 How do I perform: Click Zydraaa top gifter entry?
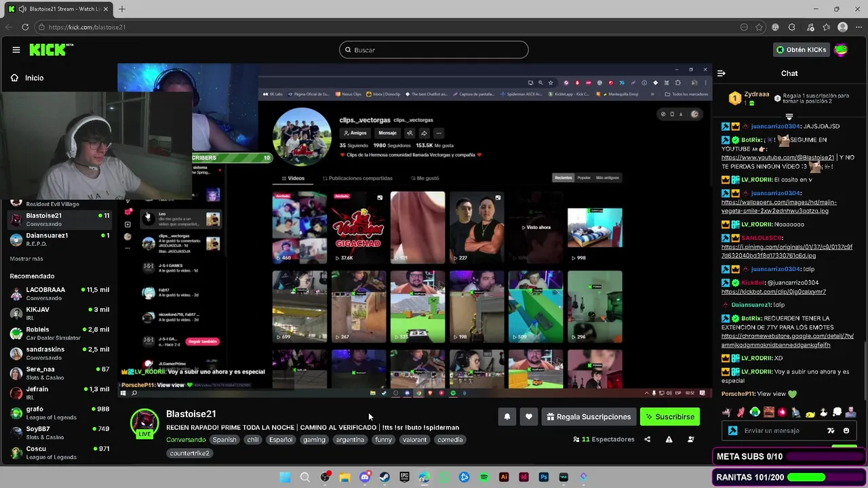point(749,98)
